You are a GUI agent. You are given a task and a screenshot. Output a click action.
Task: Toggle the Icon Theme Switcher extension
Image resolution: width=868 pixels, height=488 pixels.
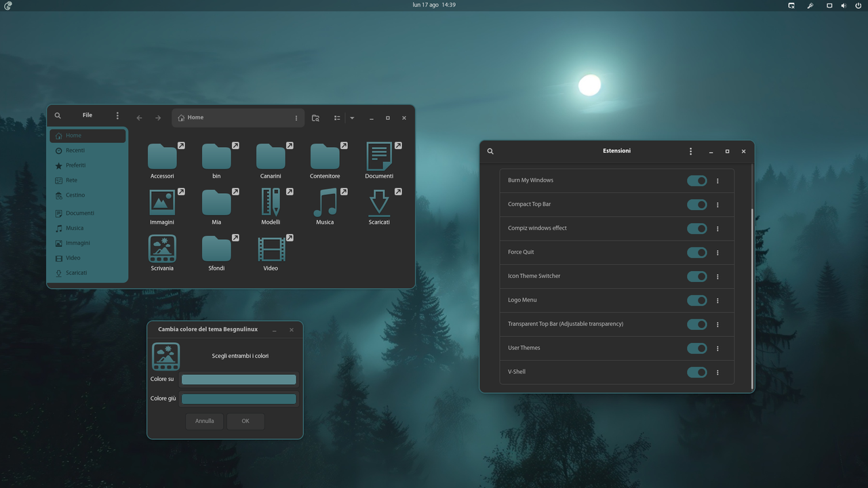click(697, 277)
